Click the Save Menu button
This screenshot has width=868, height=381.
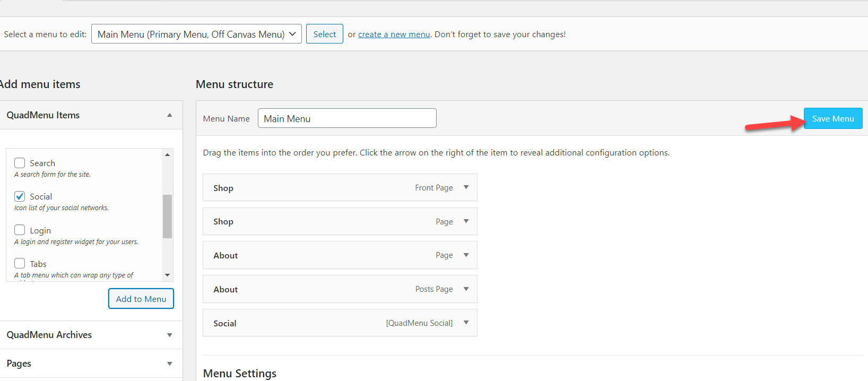(x=833, y=118)
